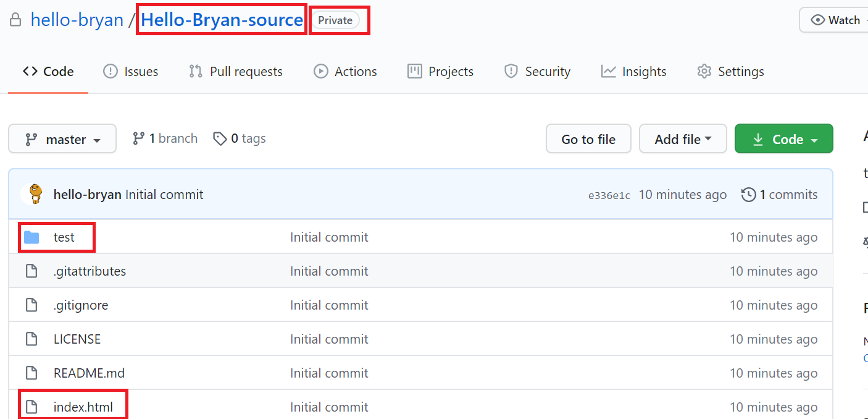Switch to the Code tab
868x419 pixels.
pos(48,72)
